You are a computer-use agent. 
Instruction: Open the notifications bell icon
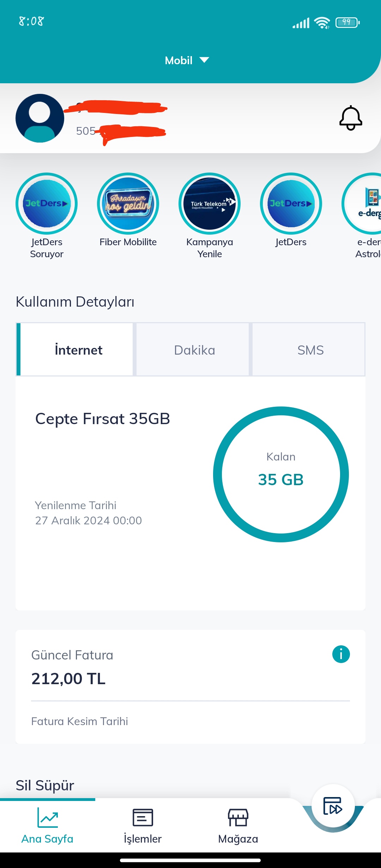pyautogui.click(x=351, y=118)
